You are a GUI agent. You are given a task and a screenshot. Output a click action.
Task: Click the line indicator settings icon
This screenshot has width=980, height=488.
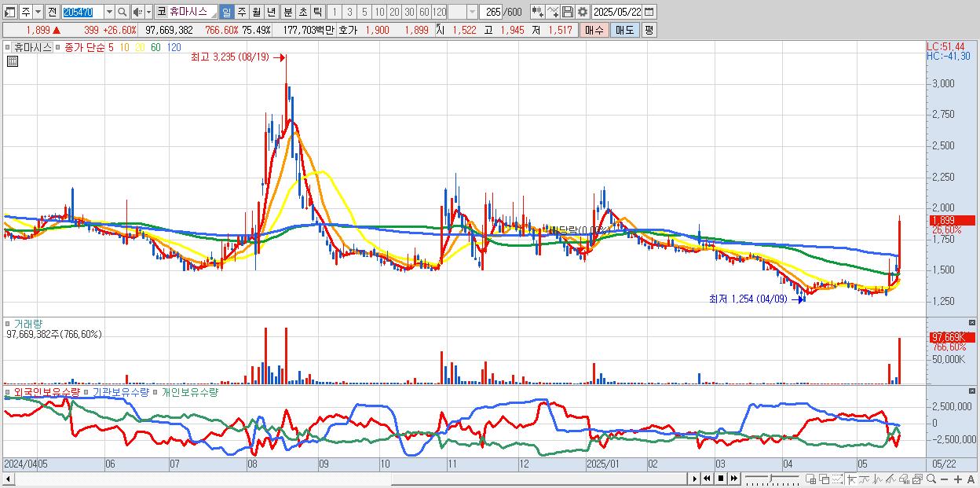click(x=553, y=12)
